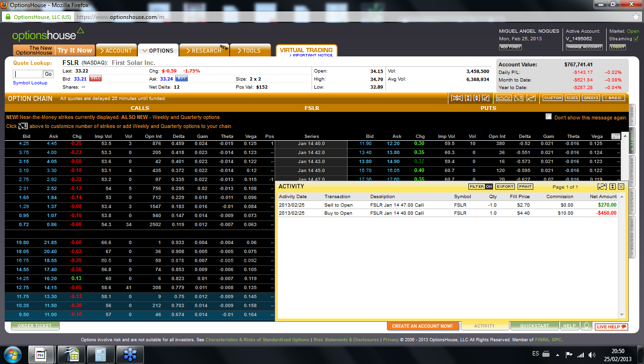The width and height of the screenshot is (644, 364).
Task: Click the Sell to Open activity row
Action: (448, 205)
